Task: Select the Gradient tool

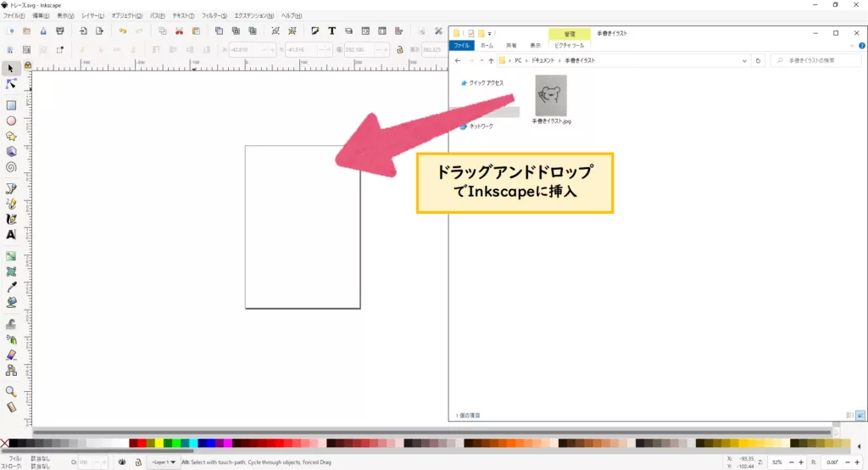Action: 10,256
